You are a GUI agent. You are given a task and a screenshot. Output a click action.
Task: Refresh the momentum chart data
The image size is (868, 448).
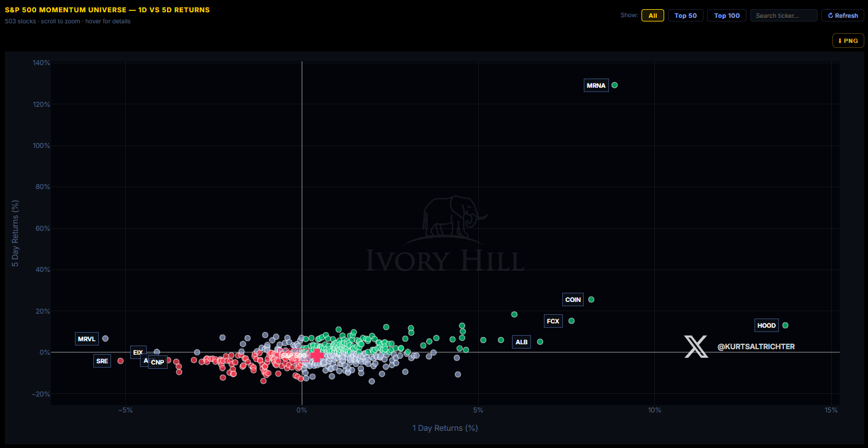click(x=843, y=15)
